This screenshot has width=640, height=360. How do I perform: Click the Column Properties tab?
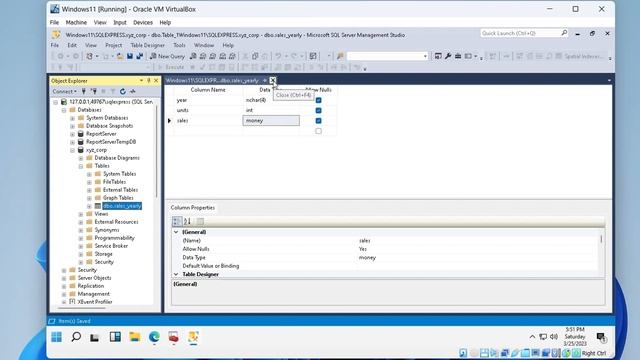(193, 208)
